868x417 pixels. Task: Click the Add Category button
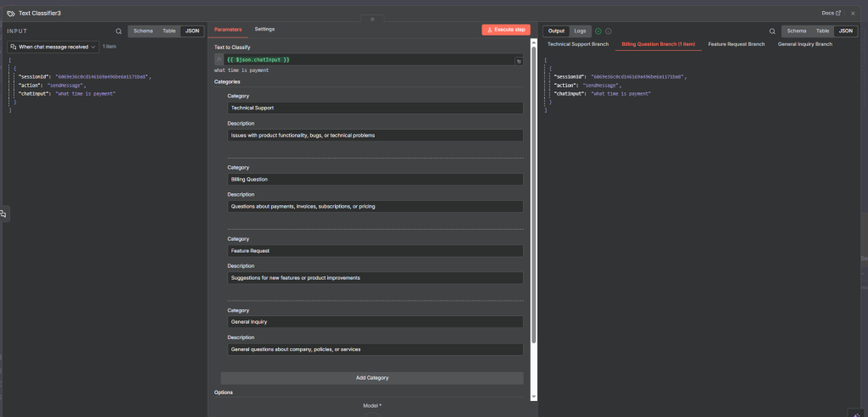point(372,378)
